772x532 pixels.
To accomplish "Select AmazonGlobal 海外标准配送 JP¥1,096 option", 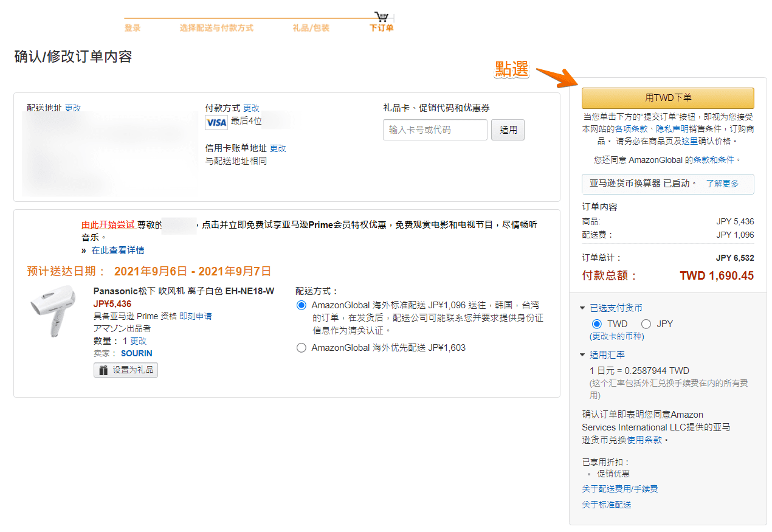I will [x=302, y=305].
